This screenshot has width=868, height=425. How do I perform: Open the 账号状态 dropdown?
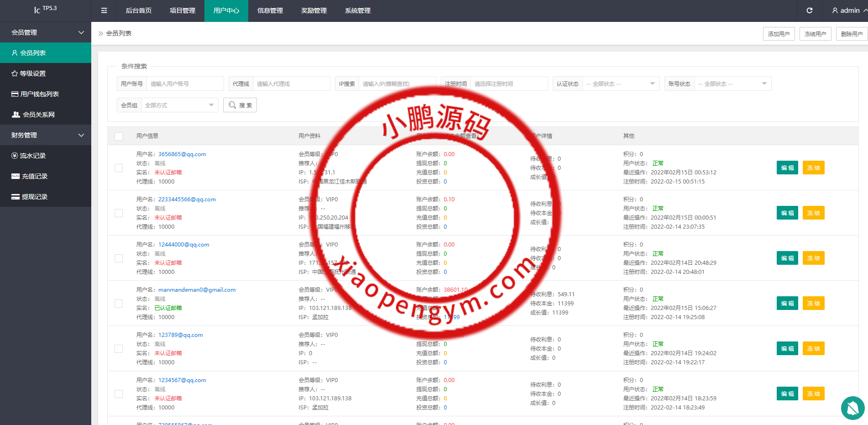(732, 84)
